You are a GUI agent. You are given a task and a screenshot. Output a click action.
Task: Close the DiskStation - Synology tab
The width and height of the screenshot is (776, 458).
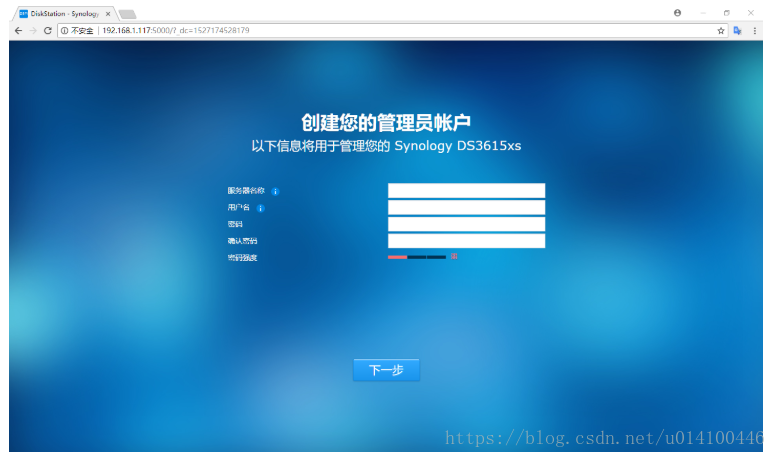pyautogui.click(x=108, y=14)
